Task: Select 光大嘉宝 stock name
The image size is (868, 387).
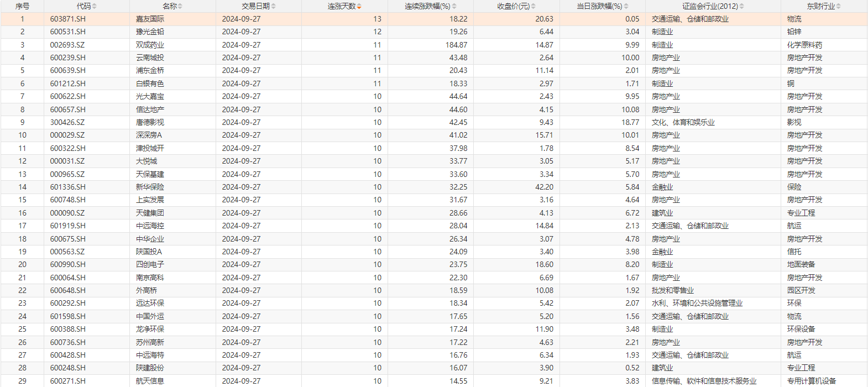Action: [150, 96]
